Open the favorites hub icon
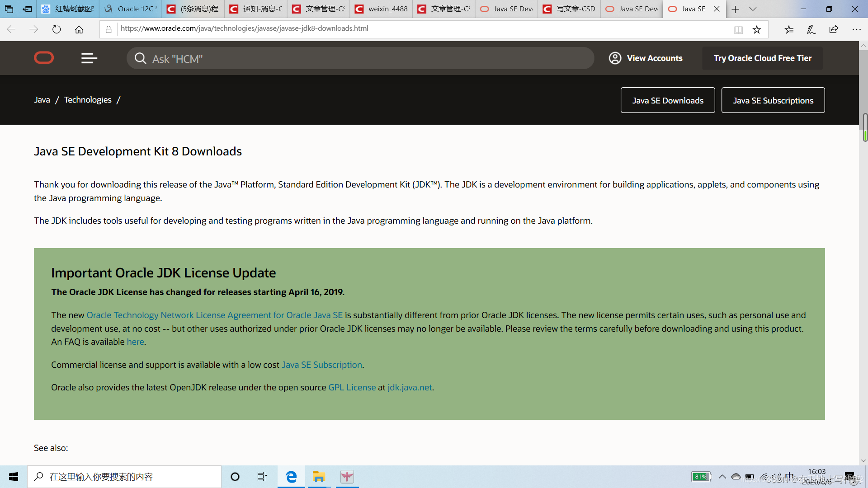868x488 pixels. coord(789,30)
